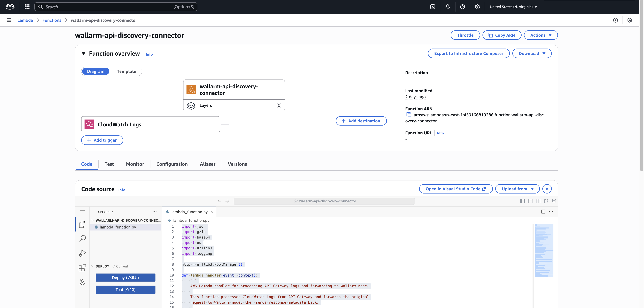Viewport: 644px width, 308px height.
Task: Switch to the Monitor tab
Action: 135,164
